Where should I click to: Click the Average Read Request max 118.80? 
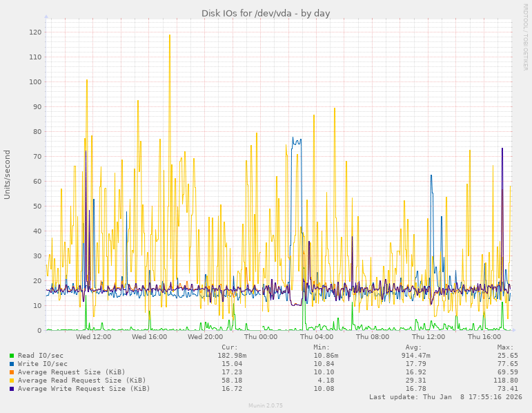point(506,381)
